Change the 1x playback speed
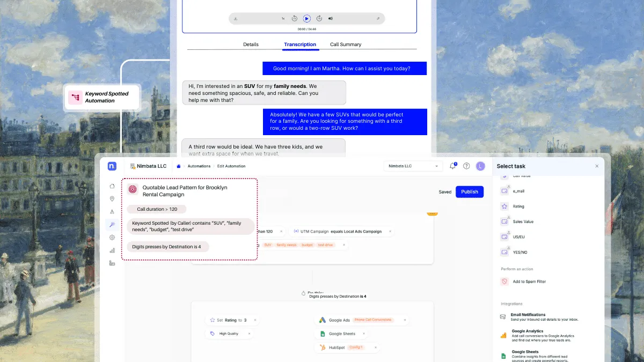Screen dimensions: 644x362 point(283,18)
